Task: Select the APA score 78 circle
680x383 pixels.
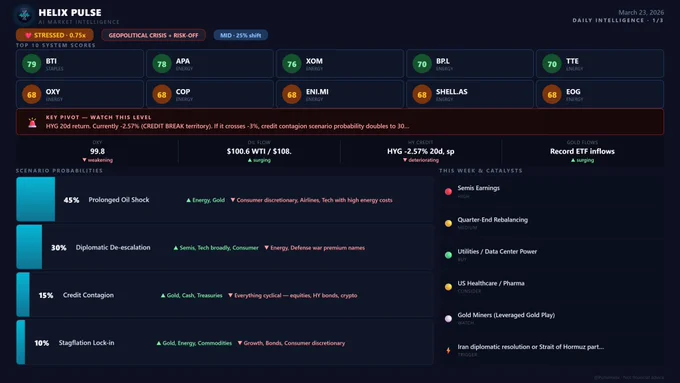Action: tap(162, 64)
